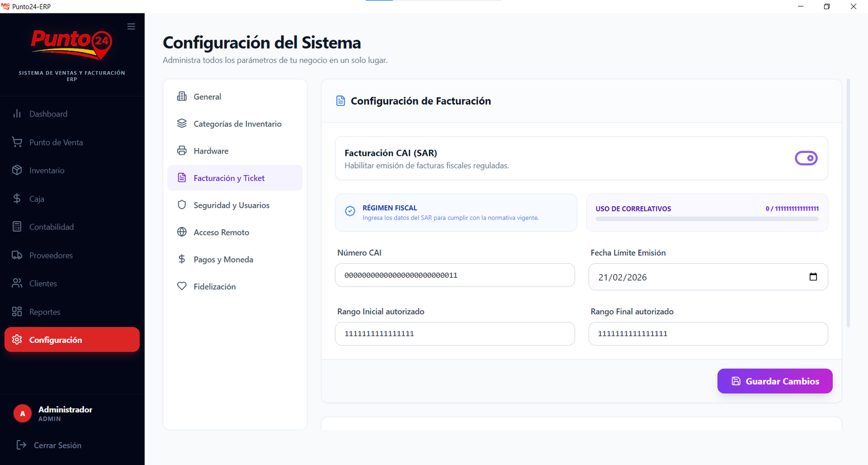868x465 pixels.
Task: Click the Pagos y Moneda dollar icon
Action: (x=182, y=259)
